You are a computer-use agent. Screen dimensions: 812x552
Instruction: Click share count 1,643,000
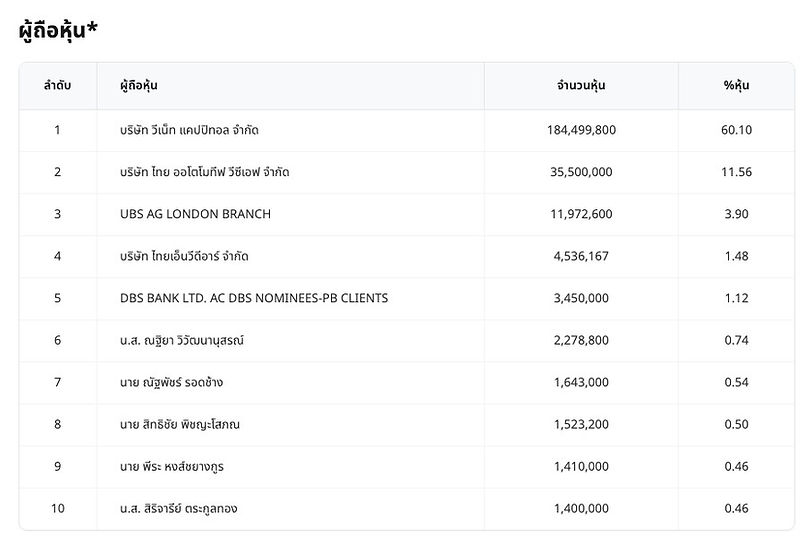pos(581,382)
